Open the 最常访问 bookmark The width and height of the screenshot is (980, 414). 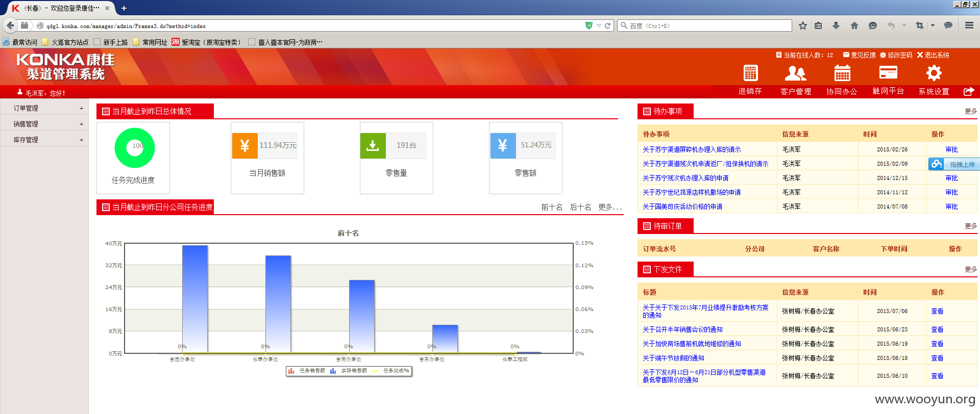[20, 42]
